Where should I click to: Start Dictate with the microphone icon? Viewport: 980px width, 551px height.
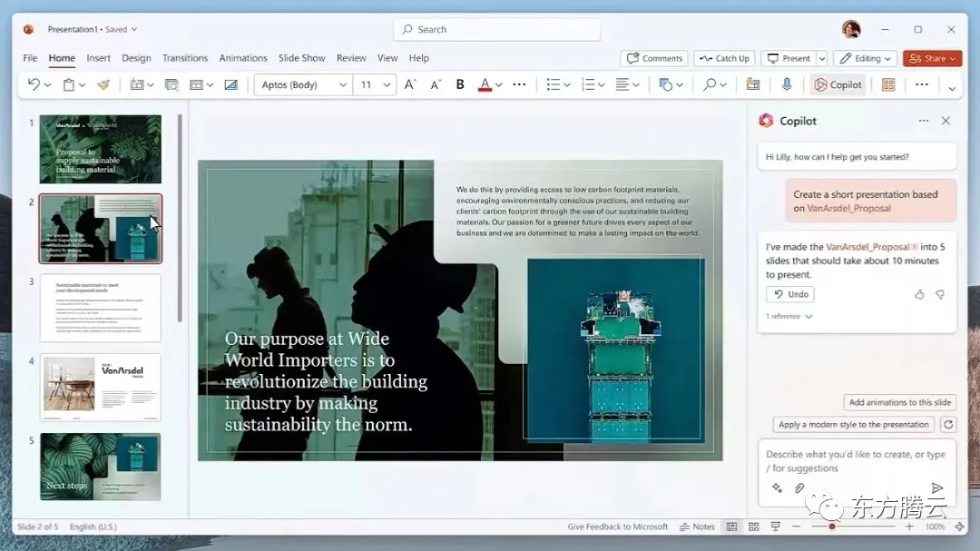pos(786,84)
